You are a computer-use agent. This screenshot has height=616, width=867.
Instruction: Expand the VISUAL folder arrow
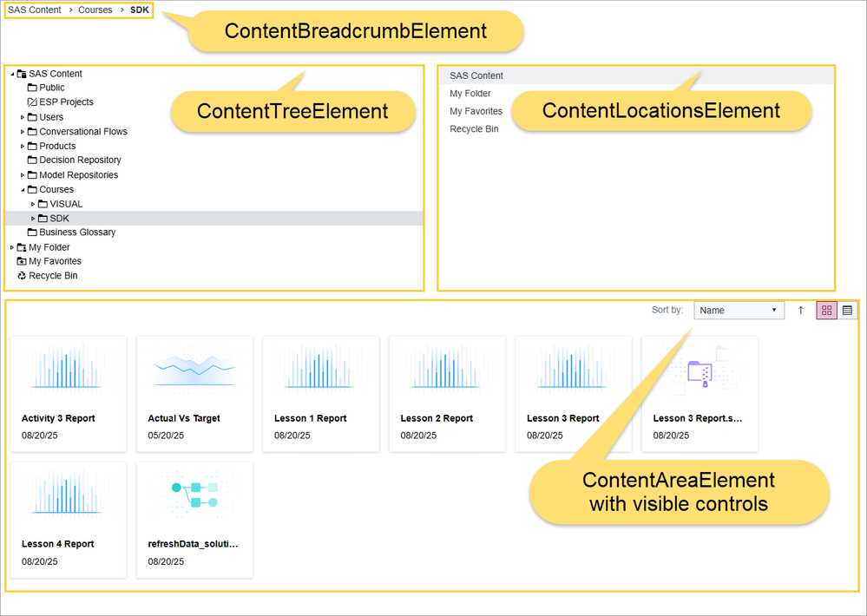[x=33, y=204]
